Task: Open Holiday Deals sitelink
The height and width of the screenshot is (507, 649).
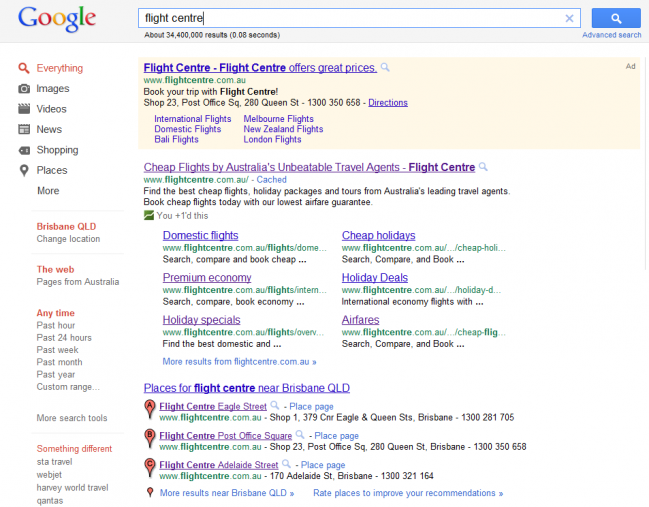Action: [x=375, y=278]
